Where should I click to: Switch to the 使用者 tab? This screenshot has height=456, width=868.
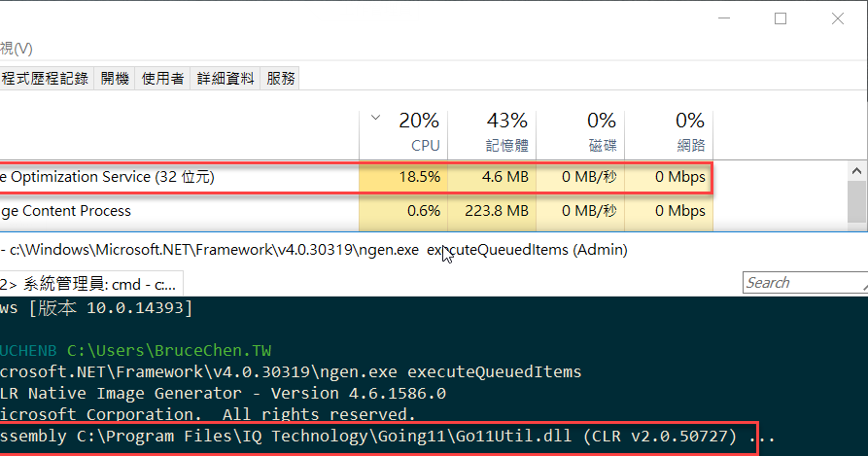click(162, 79)
